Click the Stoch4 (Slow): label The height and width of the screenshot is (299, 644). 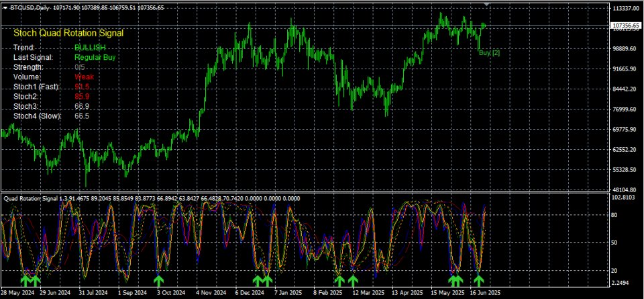[x=38, y=116]
